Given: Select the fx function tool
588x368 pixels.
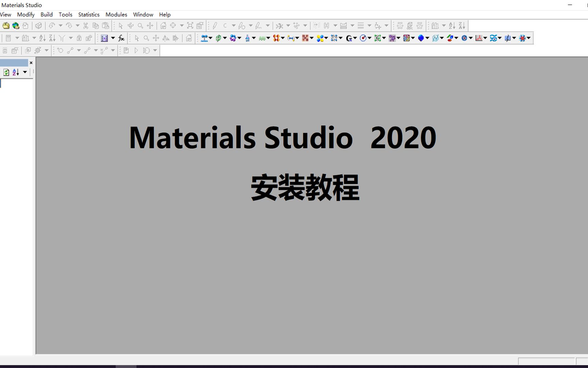Looking at the screenshot, I should tap(121, 38).
